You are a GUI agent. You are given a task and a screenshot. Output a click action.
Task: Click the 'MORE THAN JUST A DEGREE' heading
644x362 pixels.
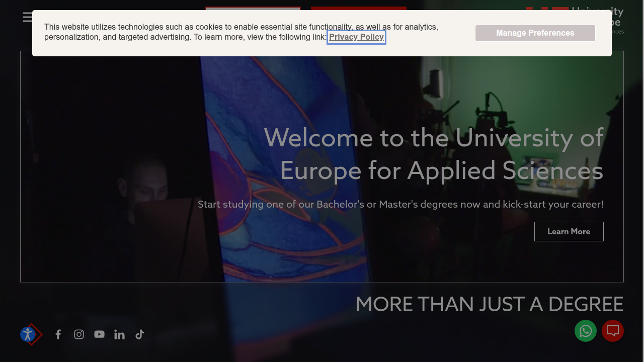pyautogui.click(x=490, y=304)
